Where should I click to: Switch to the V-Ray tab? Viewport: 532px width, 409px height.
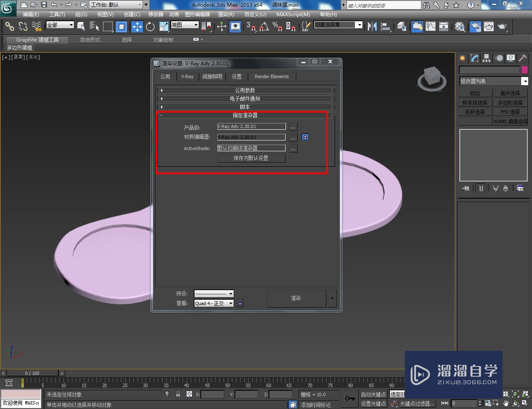(187, 76)
